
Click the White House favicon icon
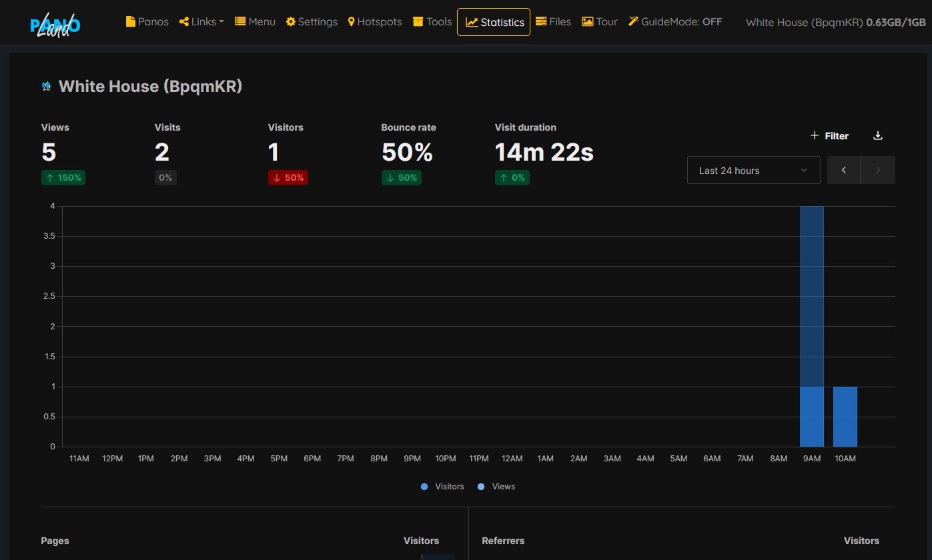click(47, 86)
